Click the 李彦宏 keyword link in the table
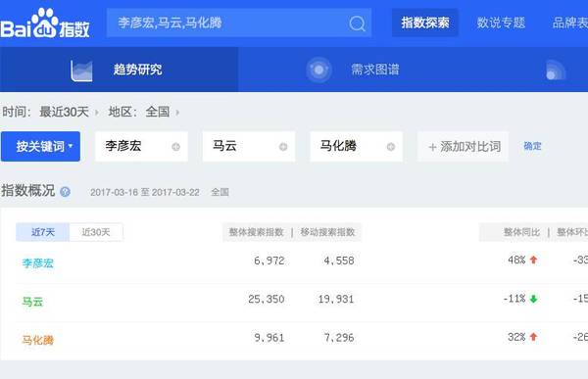This screenshot has height=379, width=588. [x=38, y=263]
